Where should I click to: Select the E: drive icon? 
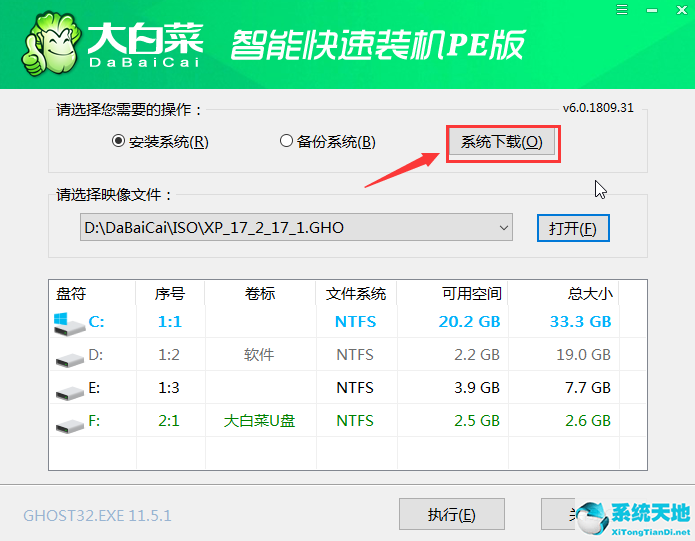(x=70, y=392)
